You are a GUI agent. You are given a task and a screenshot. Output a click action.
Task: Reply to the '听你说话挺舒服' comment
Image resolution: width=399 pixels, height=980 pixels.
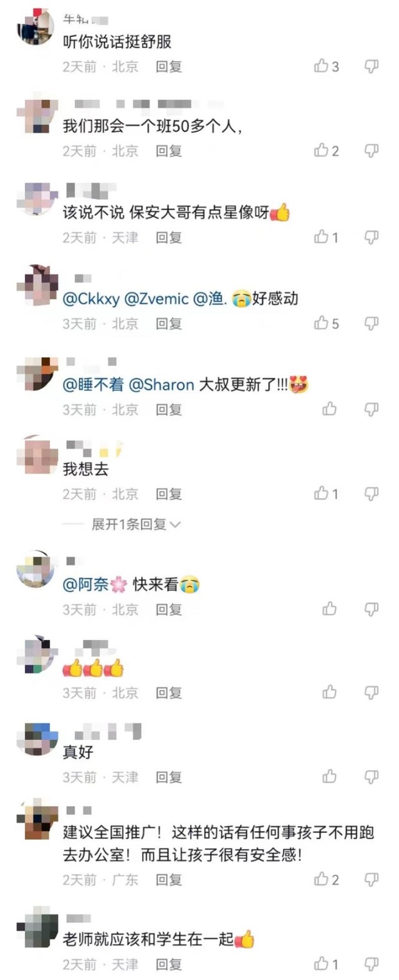(169, 67)
